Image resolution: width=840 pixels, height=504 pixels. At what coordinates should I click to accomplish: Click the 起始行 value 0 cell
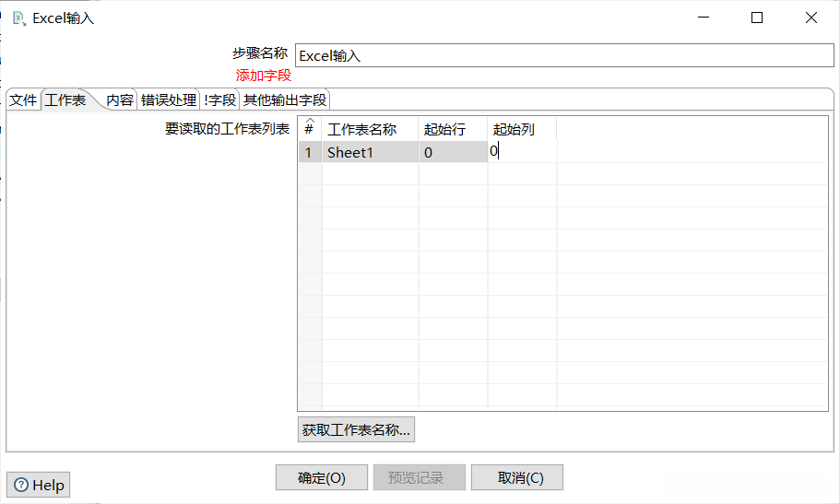[x=453, y=152]
